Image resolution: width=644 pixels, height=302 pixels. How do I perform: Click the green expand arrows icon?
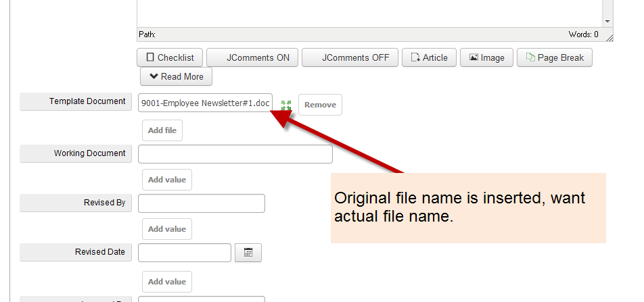[286, 105]
